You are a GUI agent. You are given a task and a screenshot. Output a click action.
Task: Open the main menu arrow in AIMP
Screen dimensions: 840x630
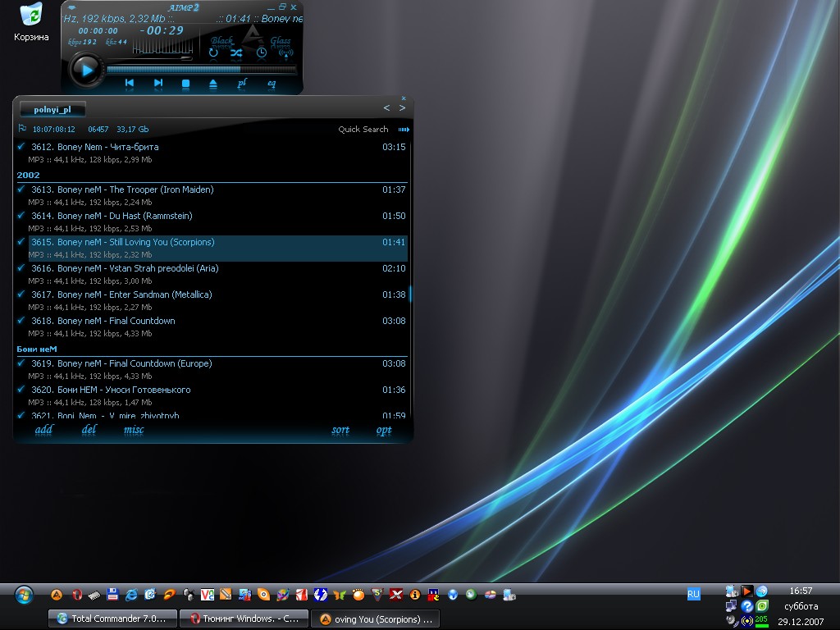72,7
